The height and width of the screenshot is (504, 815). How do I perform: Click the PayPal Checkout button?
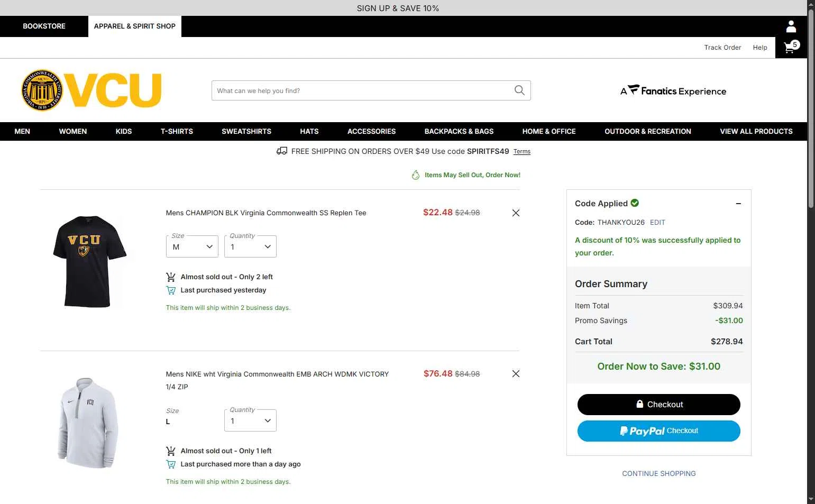pos(658,431)
